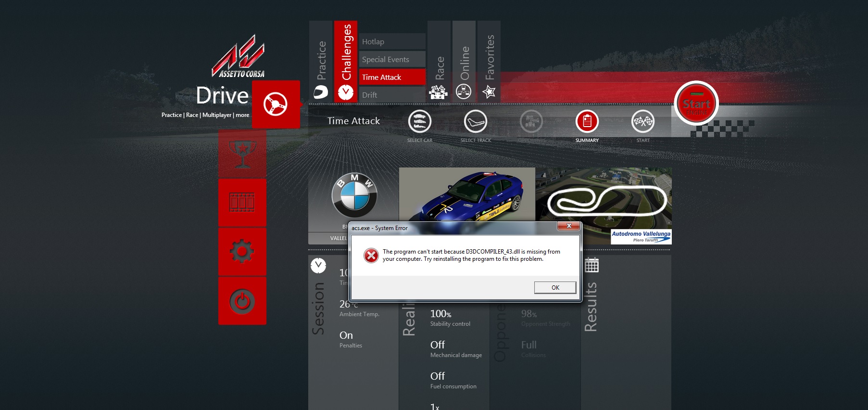Click the 98% Opponent Strength value
Image resolution: width=868 pixels, height=410 pixels.
pos(529,314)
